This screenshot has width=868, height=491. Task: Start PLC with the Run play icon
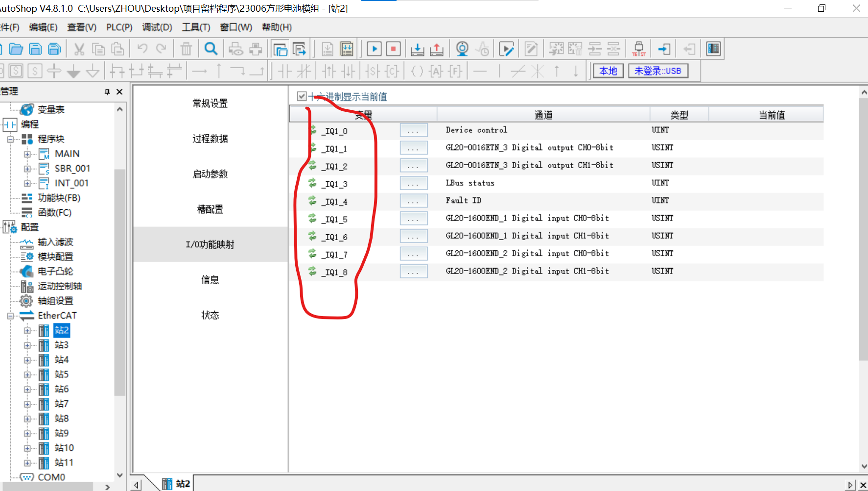374,49
